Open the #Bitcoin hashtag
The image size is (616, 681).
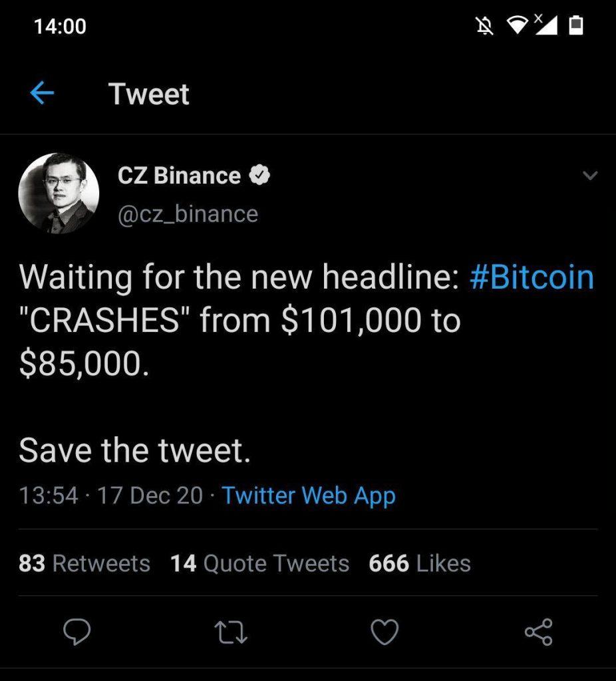[531, 276]
